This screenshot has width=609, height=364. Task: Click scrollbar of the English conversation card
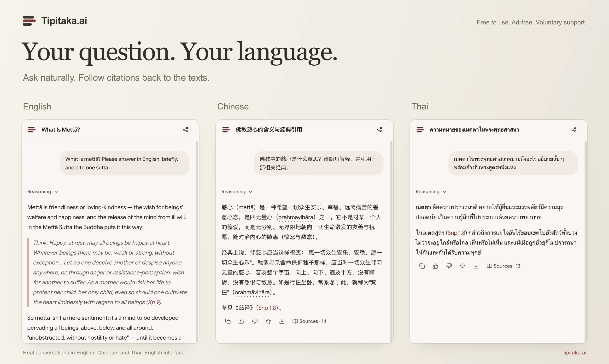click(x=197, y=242)
